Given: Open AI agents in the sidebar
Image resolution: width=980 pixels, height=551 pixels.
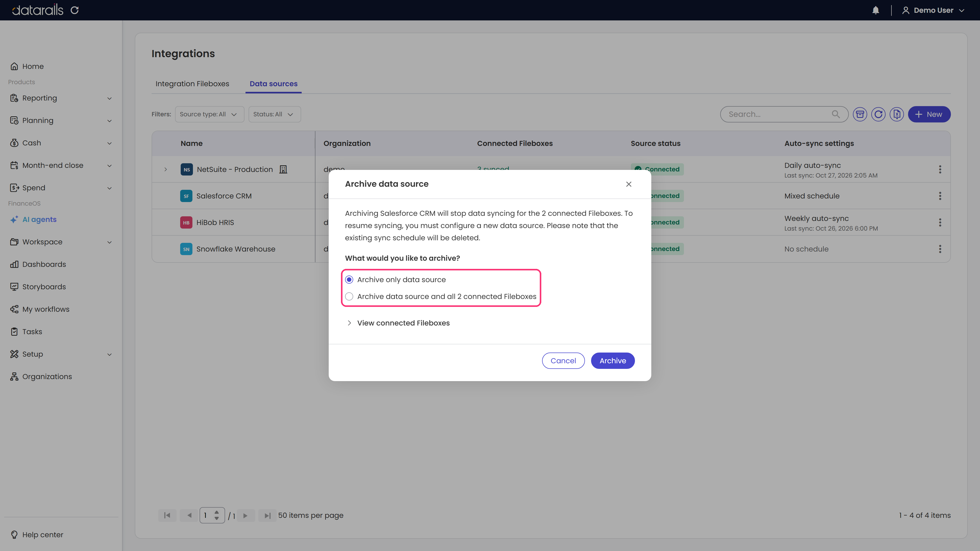Looking at the screenshot, I should (33, 219).
